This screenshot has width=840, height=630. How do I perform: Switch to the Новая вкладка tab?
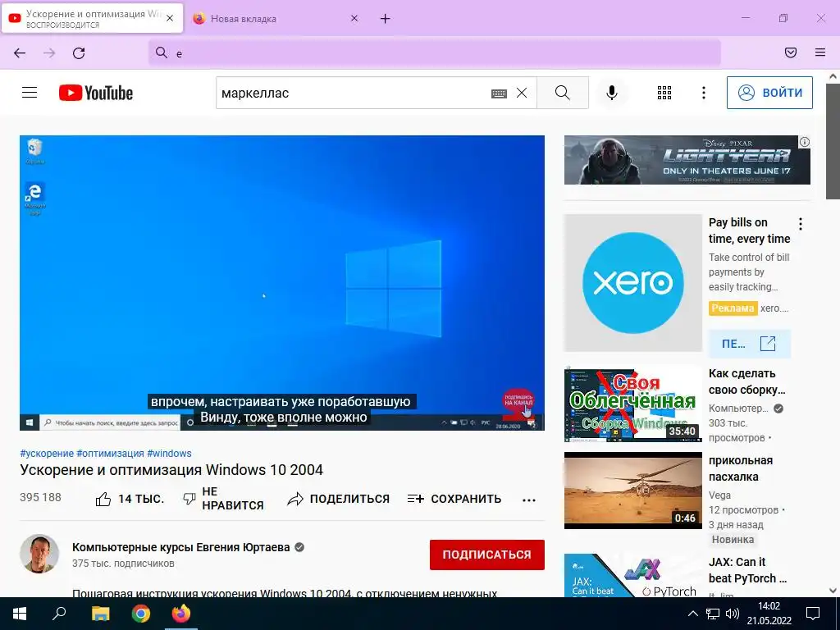[x=276, y=19]
